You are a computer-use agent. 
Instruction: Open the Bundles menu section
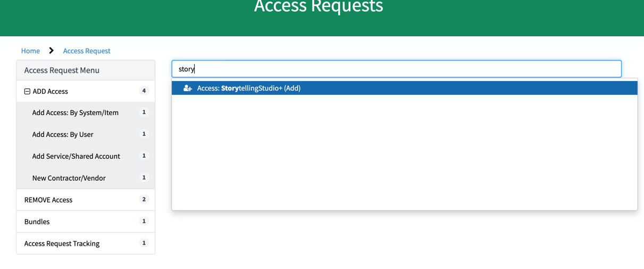pyautogui.click(x=37, y=222)
